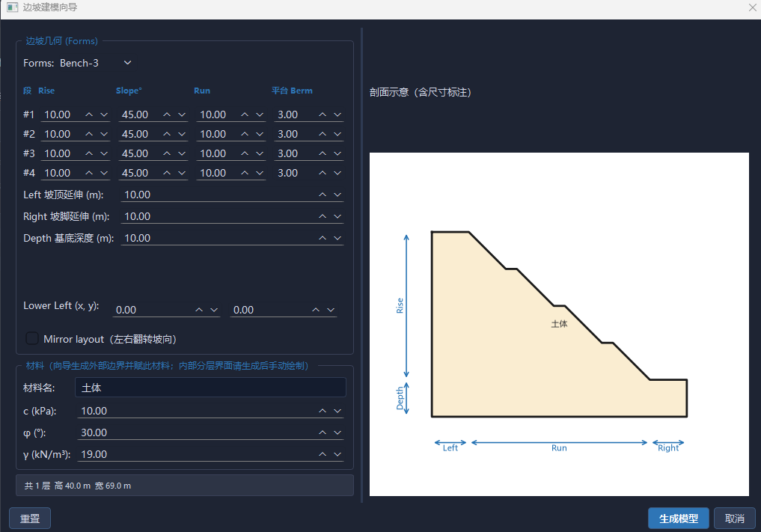Increase Slope value for segment #3
Image resolution: width=761 pixels, height=532 pixels.
(x=167, y=153)
